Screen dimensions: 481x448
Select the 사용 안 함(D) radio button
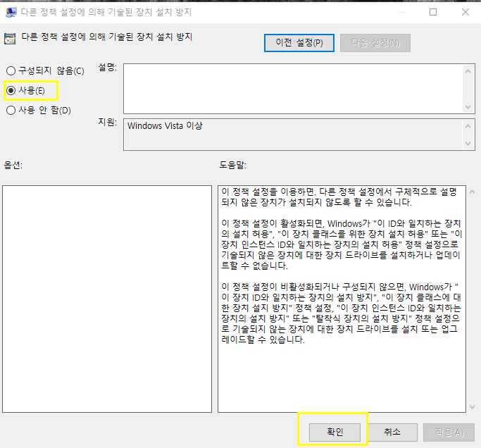click(x=39, y=110)
